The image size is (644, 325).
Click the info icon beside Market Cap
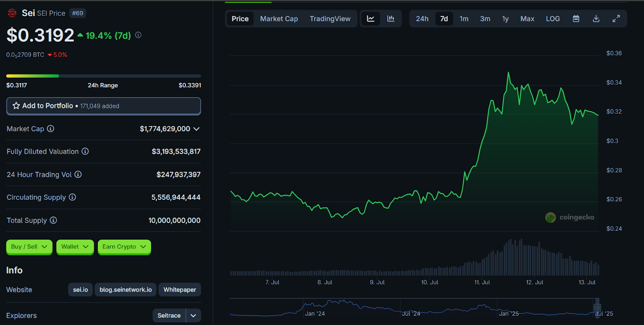[50, 128]
